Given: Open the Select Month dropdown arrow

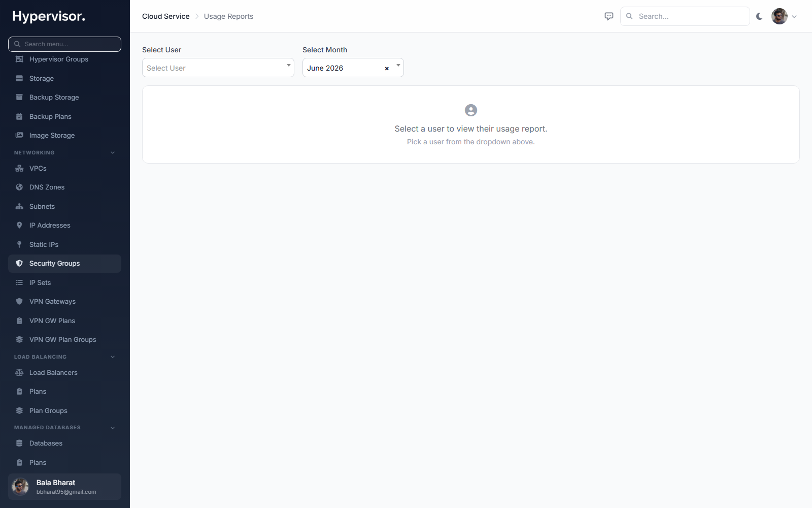Looking at the screenshot, I should point(398,66).
